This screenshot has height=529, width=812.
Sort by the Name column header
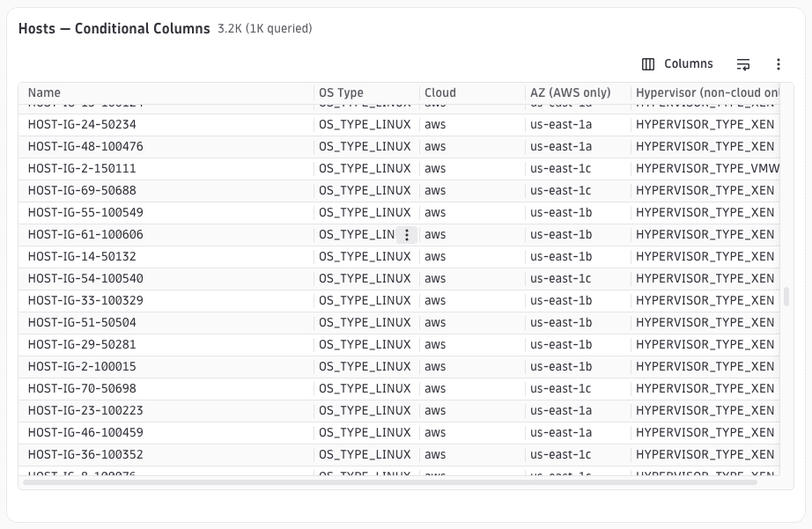point(44,92)
